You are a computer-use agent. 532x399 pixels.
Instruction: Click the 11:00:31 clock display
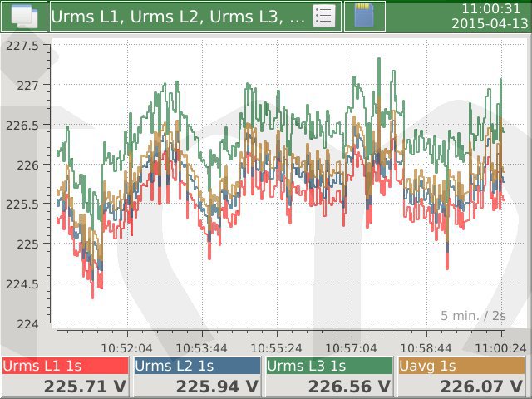click(490, 7)
